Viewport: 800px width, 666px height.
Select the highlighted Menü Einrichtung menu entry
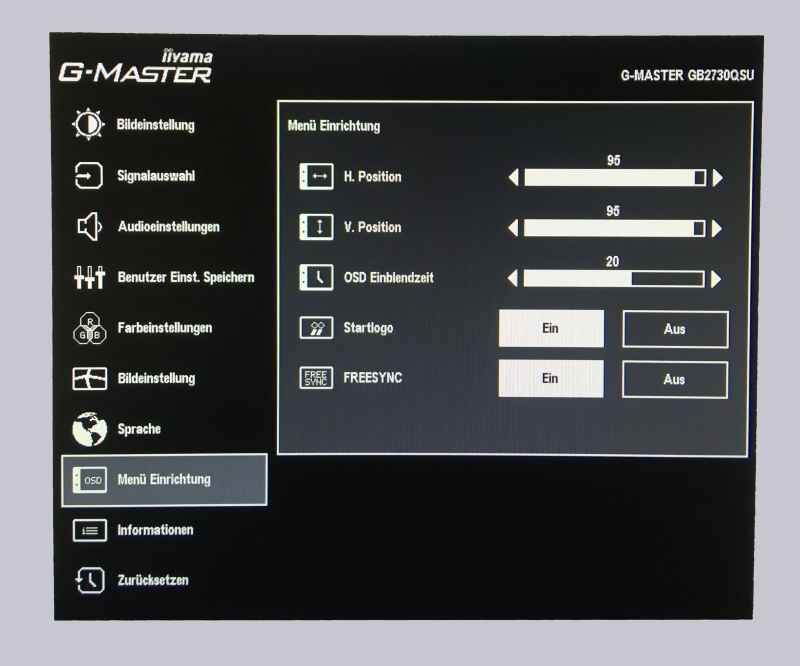click(x=164, y=480)
